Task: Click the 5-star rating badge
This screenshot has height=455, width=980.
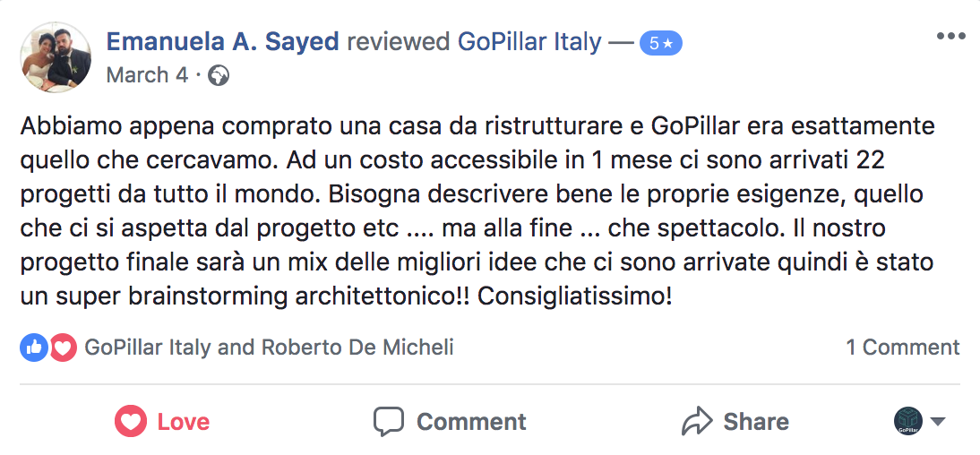Action: click(662, 43)
